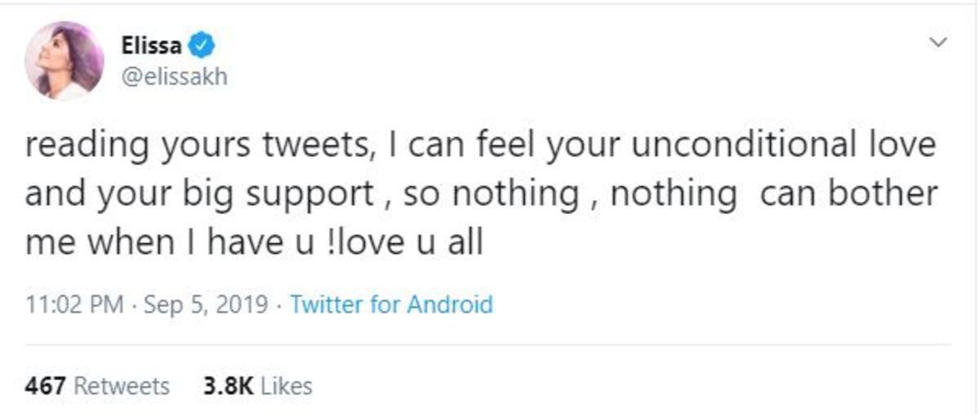Click the 11:02 PM timestamp
The image size is (980, 414).
click(74, 305)
